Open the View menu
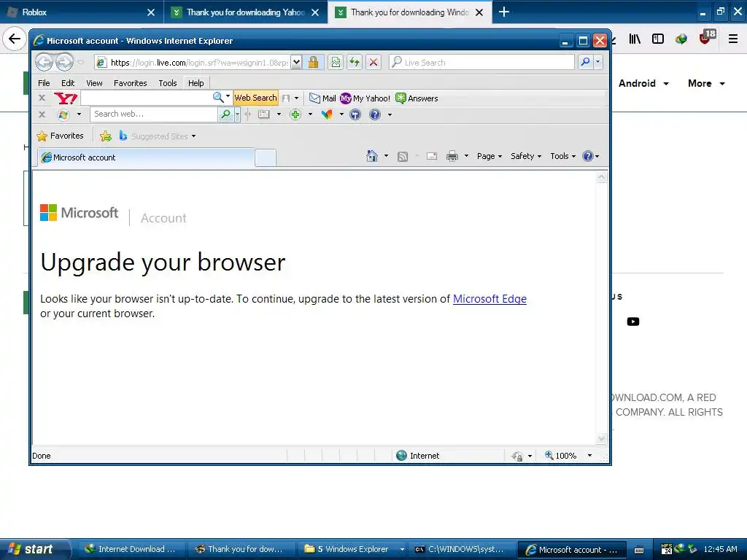This screenshot has width=747, height=560. pos(94,83)
